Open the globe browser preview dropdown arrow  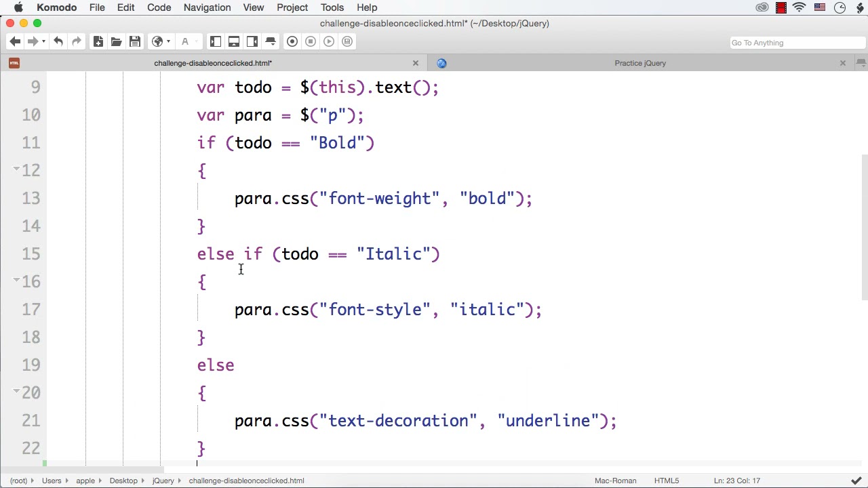click(x=168, y=42)
